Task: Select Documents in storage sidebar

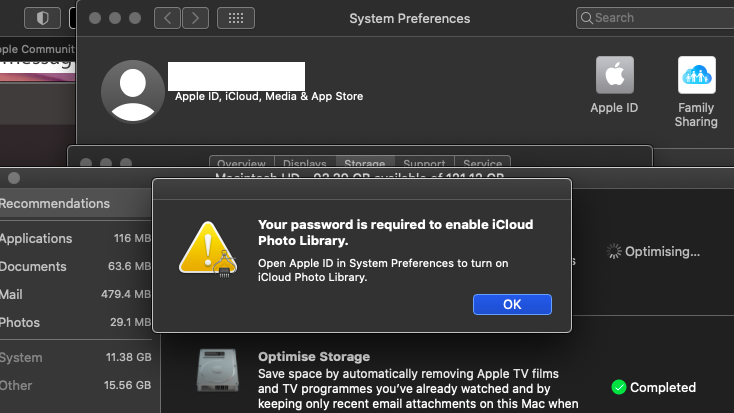Action: [33, 266]
